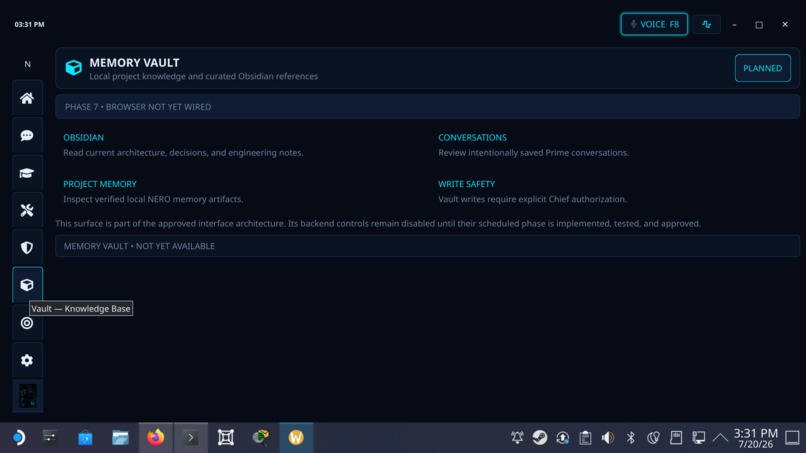
Task: Maximize the window
Action: click(x=759, y=25)
